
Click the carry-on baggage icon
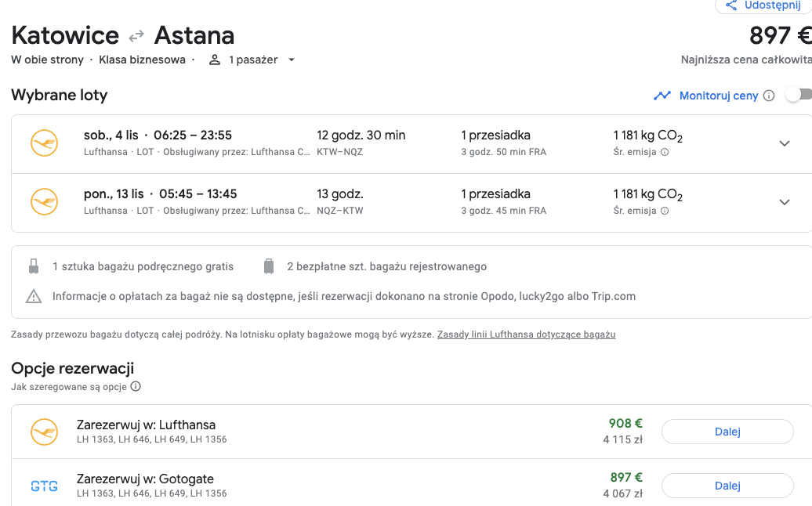34,266
